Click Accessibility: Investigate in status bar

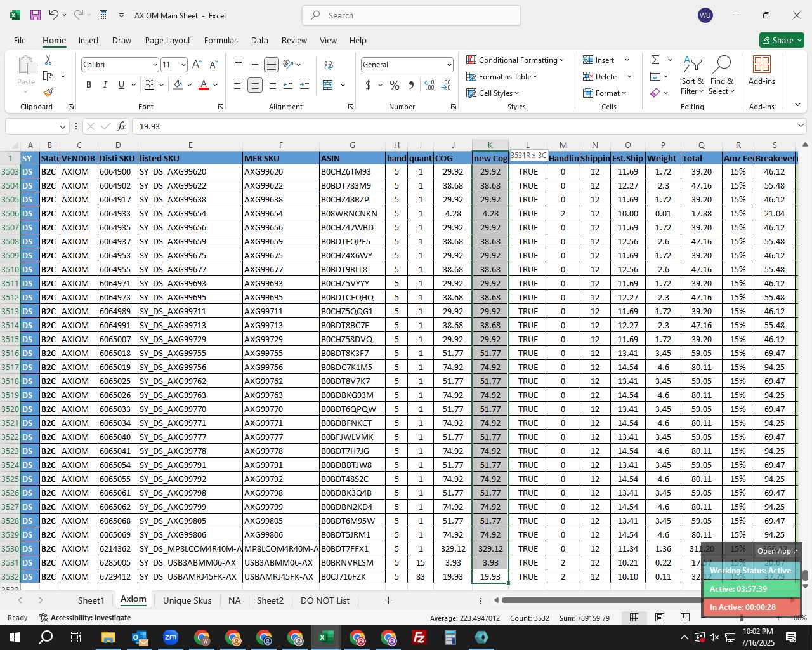(85, 618)
